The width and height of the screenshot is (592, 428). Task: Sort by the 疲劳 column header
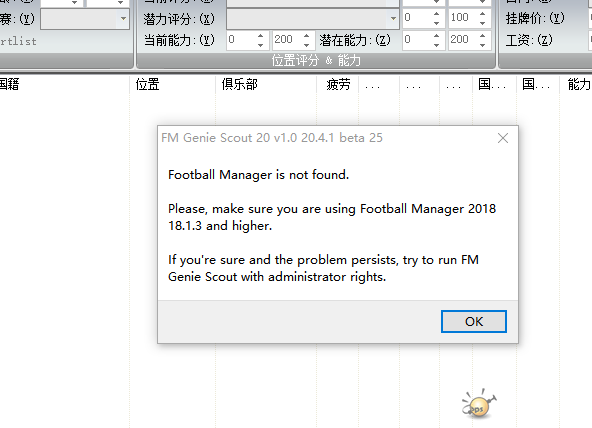coord(338,84)
